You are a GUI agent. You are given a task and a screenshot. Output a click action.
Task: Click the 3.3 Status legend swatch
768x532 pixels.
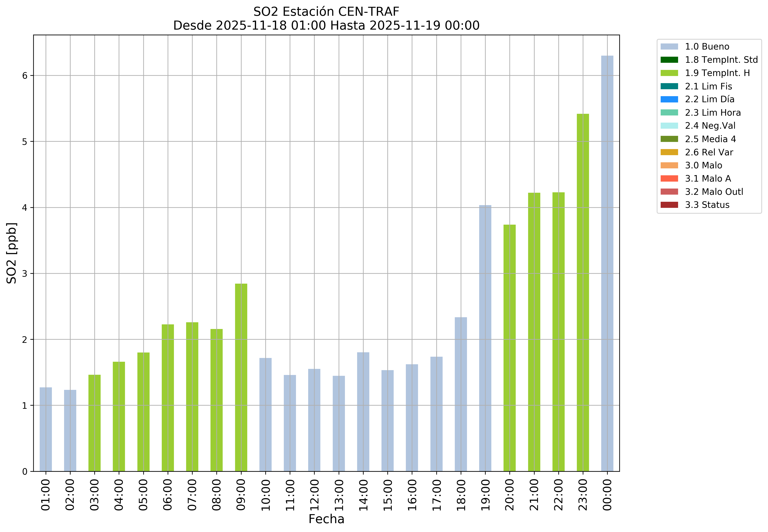pyautogui.click(x=669, y=205)
